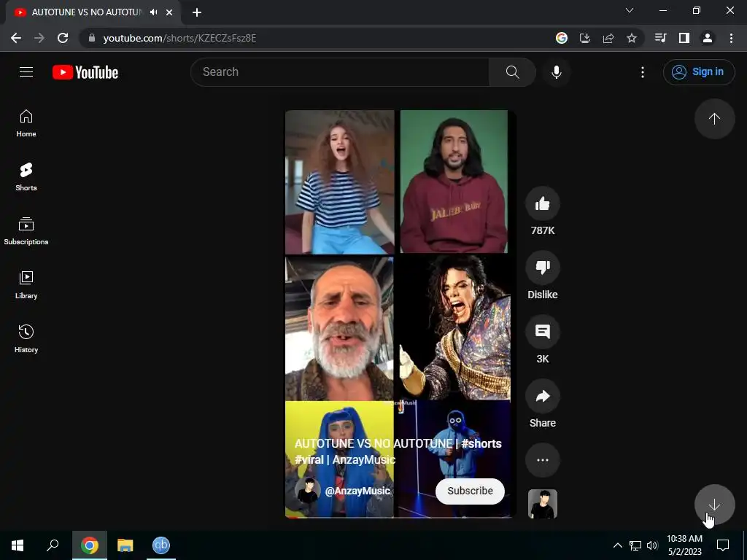Open Shorts from the sidebar

click(26, 177)
